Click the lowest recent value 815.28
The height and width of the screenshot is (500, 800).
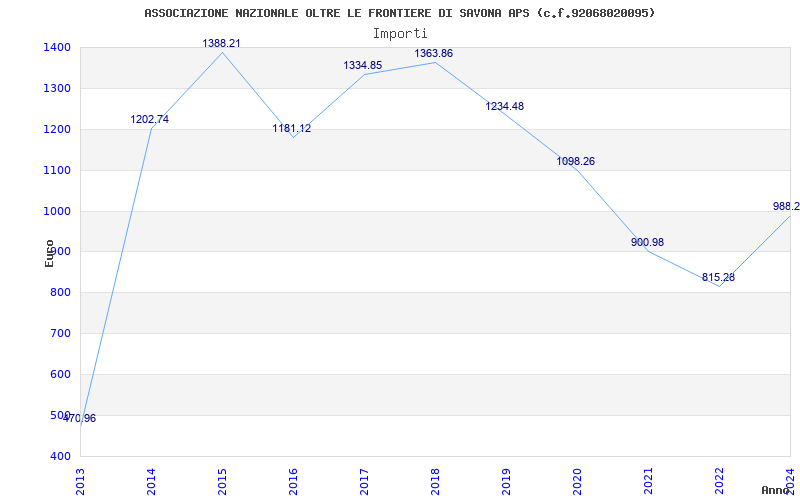[x=718, y=278]
